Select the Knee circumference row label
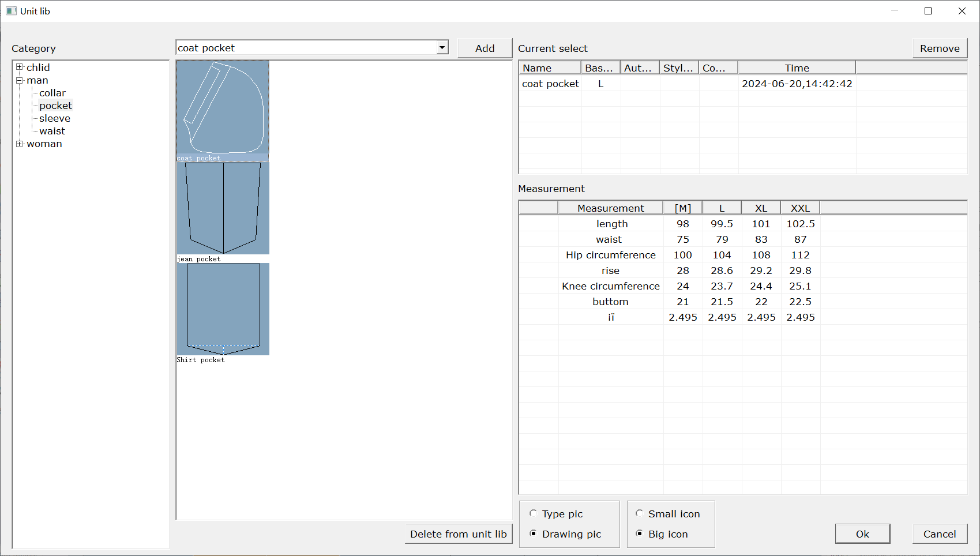The image size is (980, 556). (x=611, y=286)
